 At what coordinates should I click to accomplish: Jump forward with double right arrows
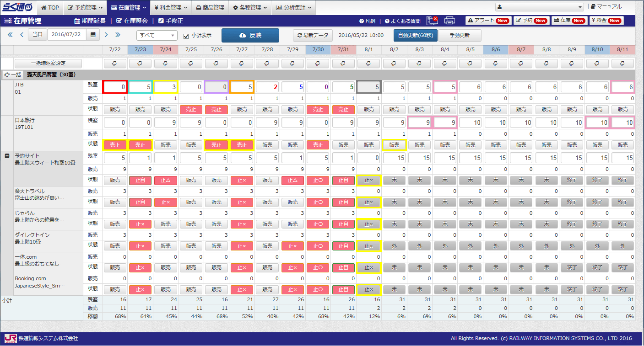click(118, 35)
